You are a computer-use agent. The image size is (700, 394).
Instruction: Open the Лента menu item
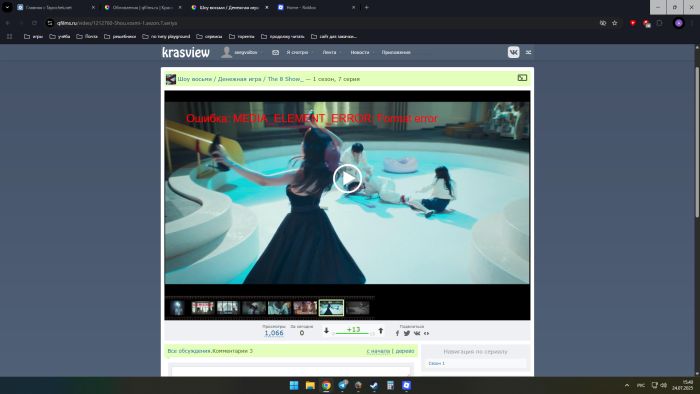pyautogui.click(x=329, y=53)
